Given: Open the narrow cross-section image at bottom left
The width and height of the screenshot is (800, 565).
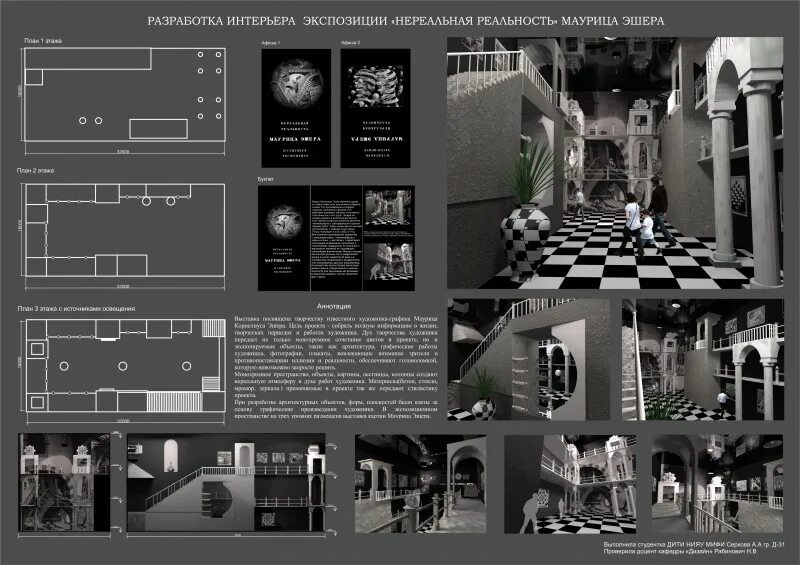Looking at the screenshot, I should [x=64, y=482].
